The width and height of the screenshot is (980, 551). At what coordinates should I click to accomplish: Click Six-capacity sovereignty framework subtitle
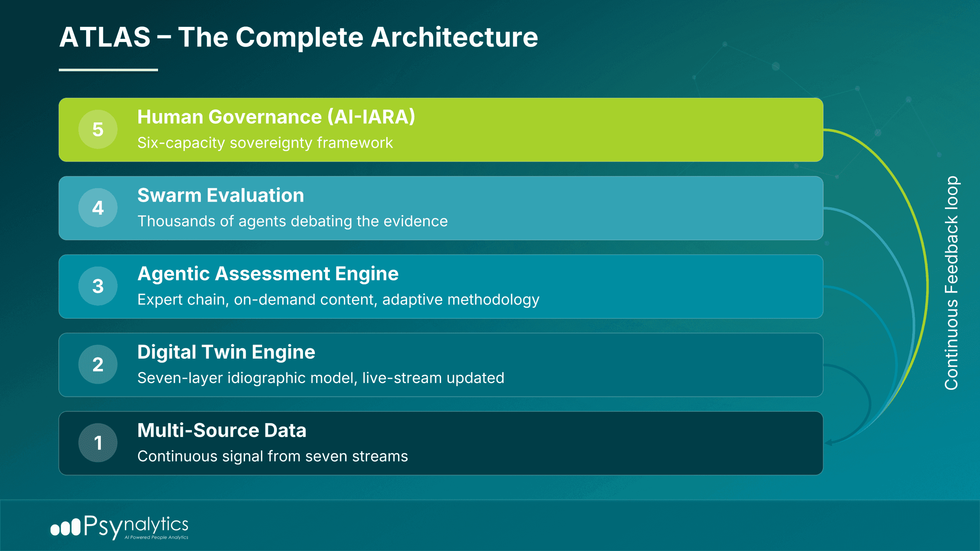tap(265, 143)
